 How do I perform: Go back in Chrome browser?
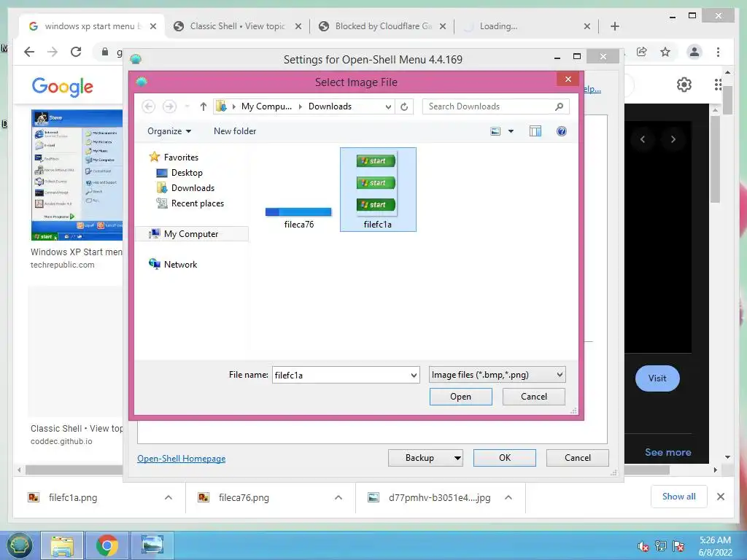pos(29,52)
